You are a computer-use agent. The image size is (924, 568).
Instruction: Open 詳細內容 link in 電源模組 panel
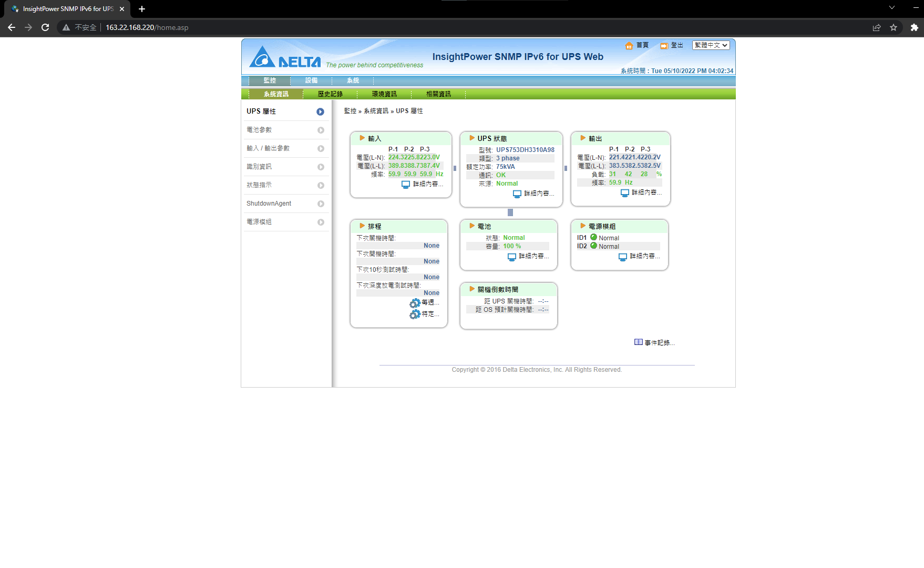pos(645,256)
